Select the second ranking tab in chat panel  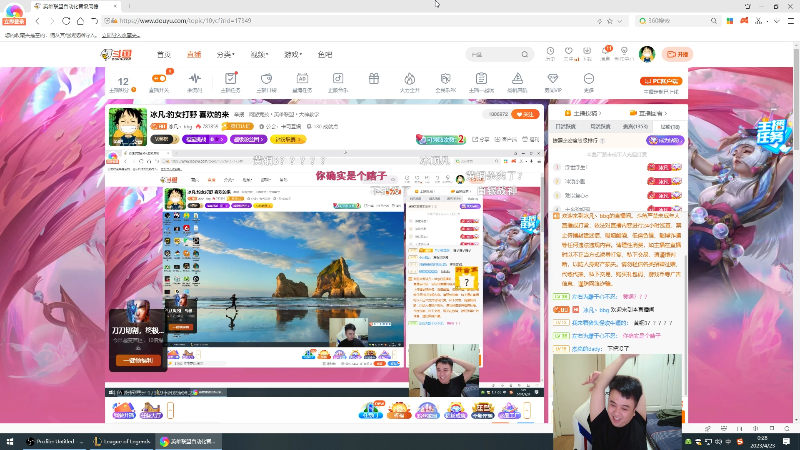click(x=600, y=127)
